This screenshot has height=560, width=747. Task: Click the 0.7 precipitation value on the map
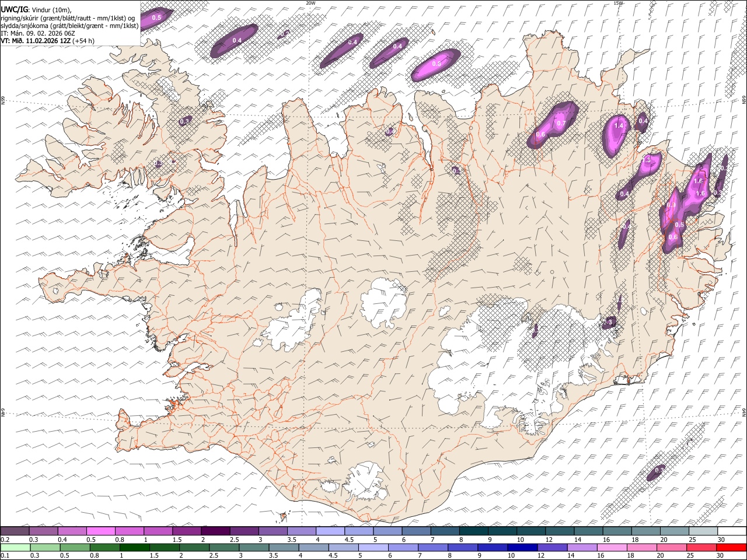pyautogui.click(x=561, y=123)
